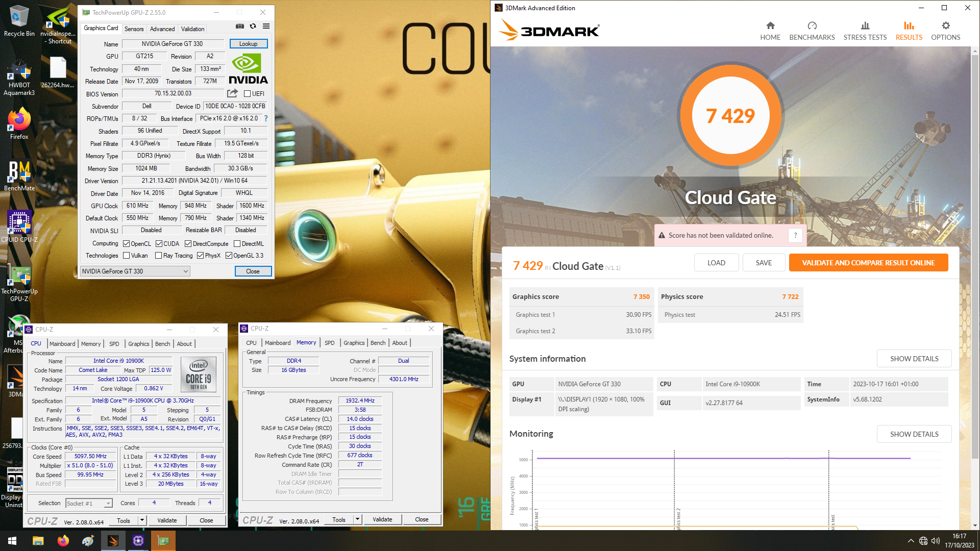Expand Tools dropdown arrow in left CPU-Z
Image resolution: width=980 pixels, height=551 pixels.
click(142, 520)
